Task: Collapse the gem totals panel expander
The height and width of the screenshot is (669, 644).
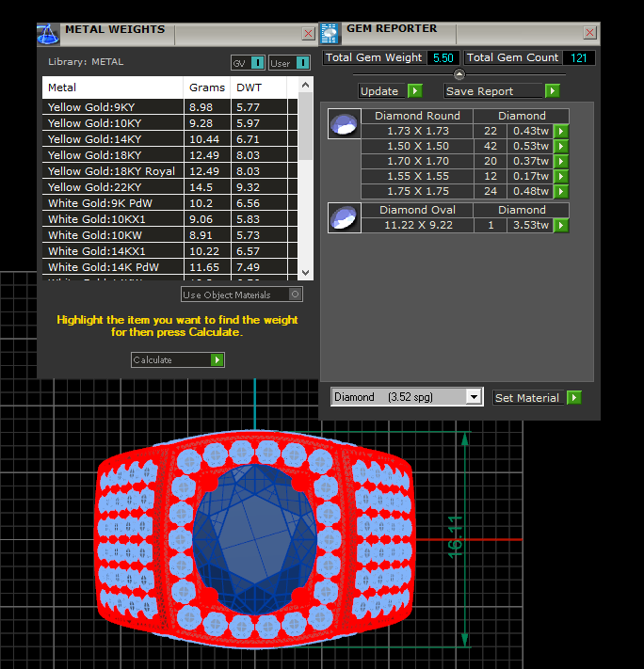Action: coord(459,74)
